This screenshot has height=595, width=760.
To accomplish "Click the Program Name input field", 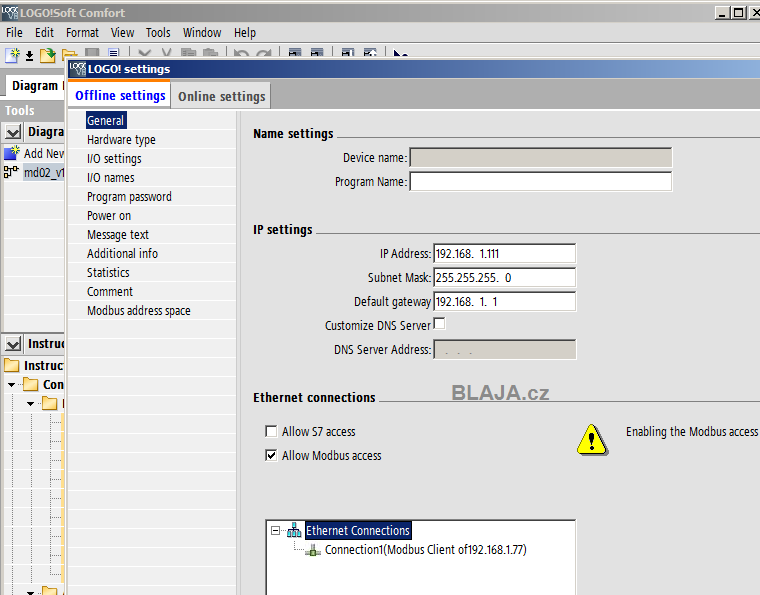I will click(540, 181).
